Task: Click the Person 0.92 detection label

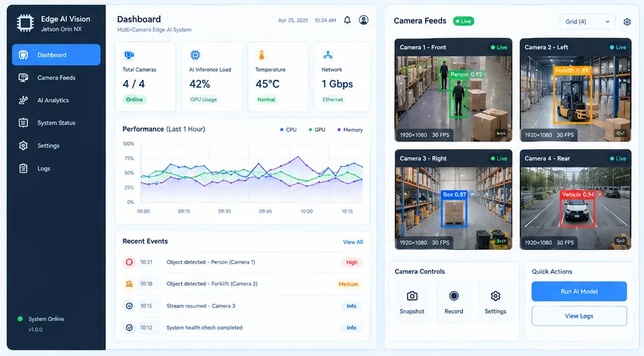Action: click(466, 75)
